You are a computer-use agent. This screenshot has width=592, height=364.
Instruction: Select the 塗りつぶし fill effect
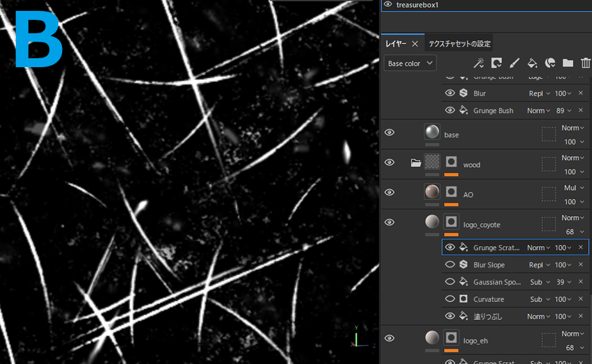488,317
